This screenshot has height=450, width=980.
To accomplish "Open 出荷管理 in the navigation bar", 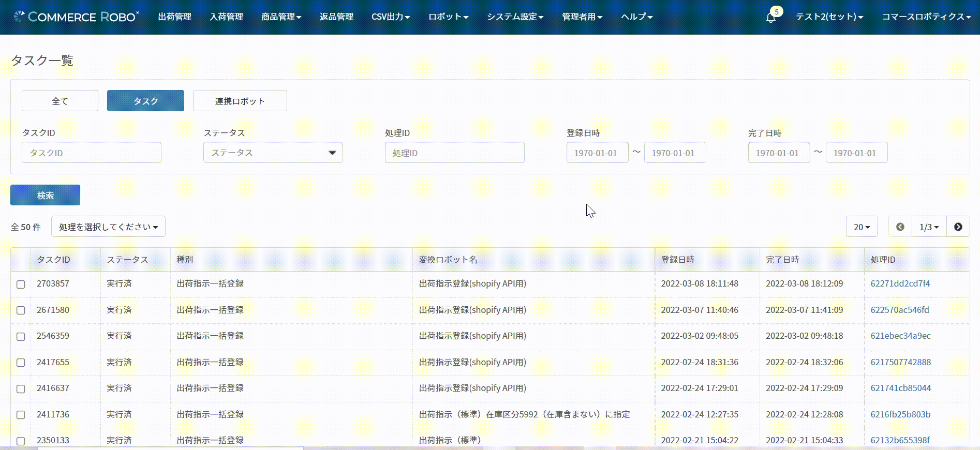I will pos(175,17).
